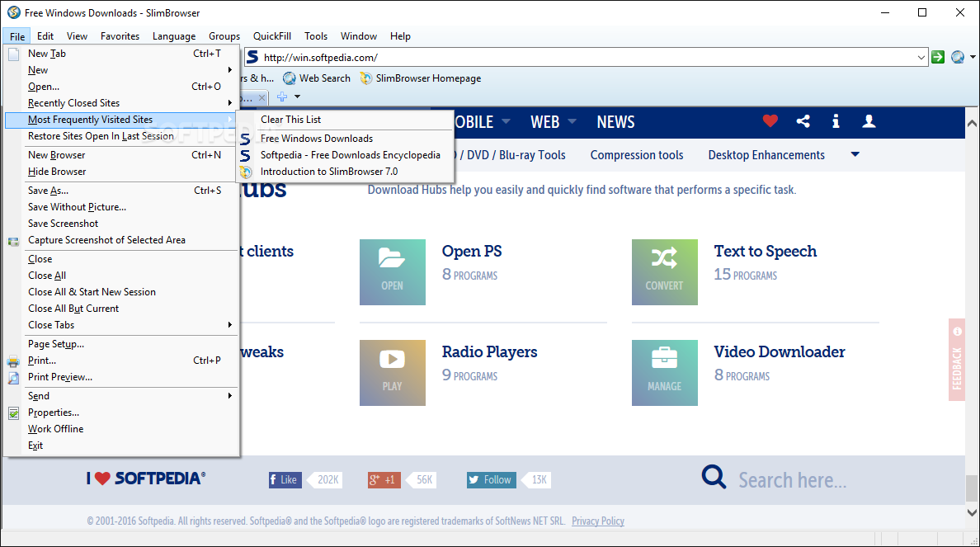Click the share icon in Softpedia header
The height and width of the screenshot is (547, 980).
(803, 121)
